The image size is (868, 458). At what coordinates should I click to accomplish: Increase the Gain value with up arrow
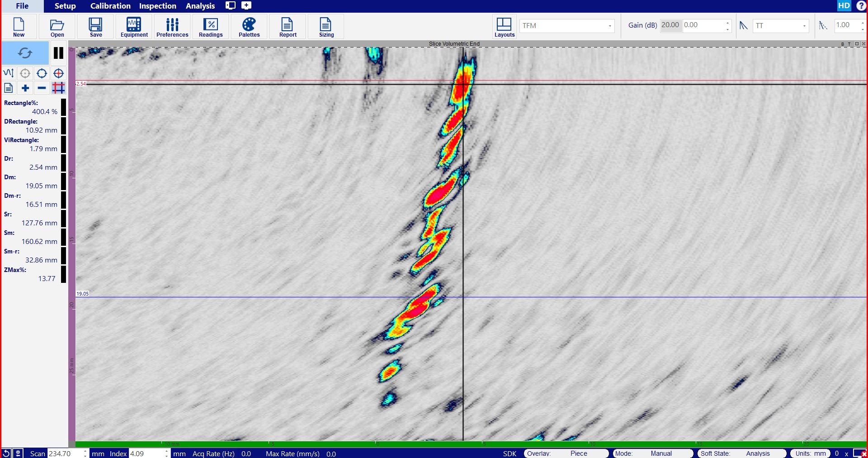click(x=727, y=23)
